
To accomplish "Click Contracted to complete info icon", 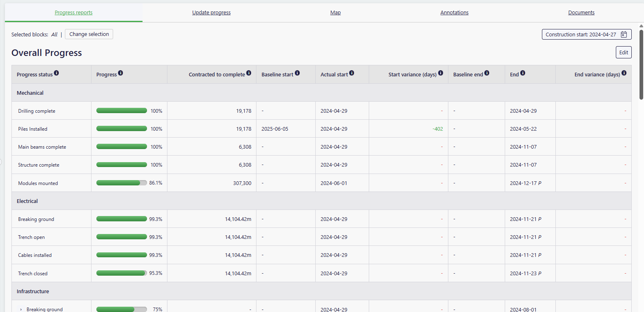I will pyautogui.click(x=249, y=73).
